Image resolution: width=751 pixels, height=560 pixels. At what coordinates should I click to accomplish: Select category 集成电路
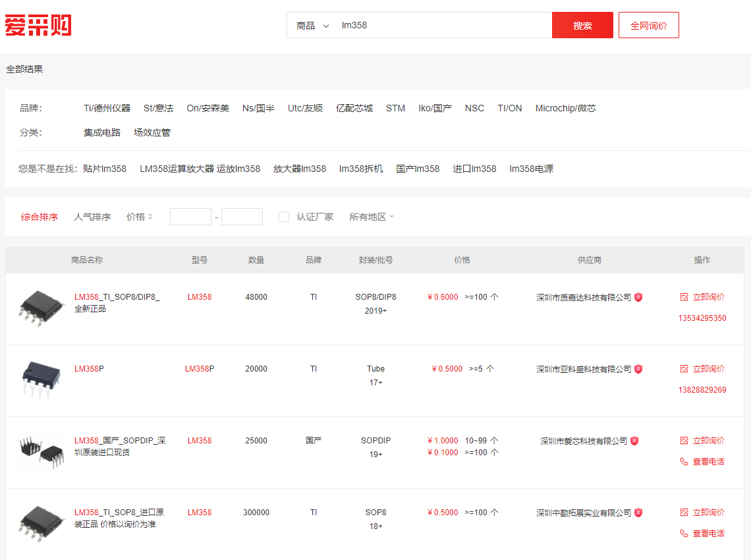coord(102,132)
